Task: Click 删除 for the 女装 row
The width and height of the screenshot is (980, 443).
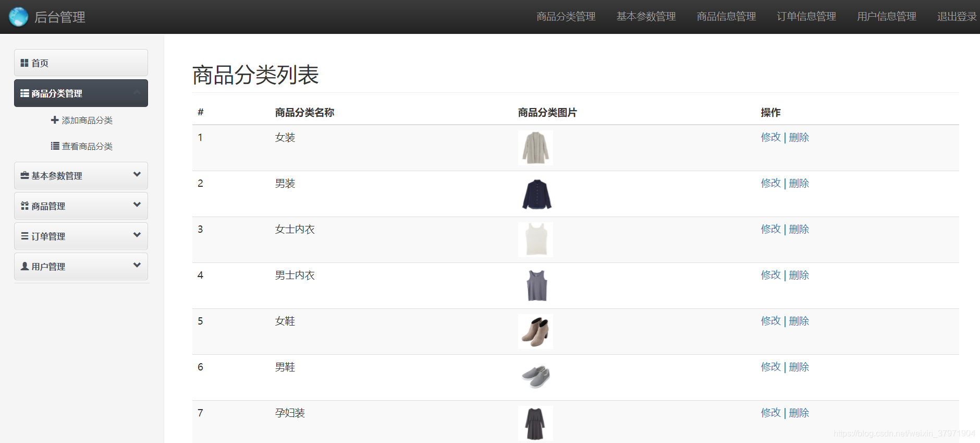Action: [x=799, y=137]
